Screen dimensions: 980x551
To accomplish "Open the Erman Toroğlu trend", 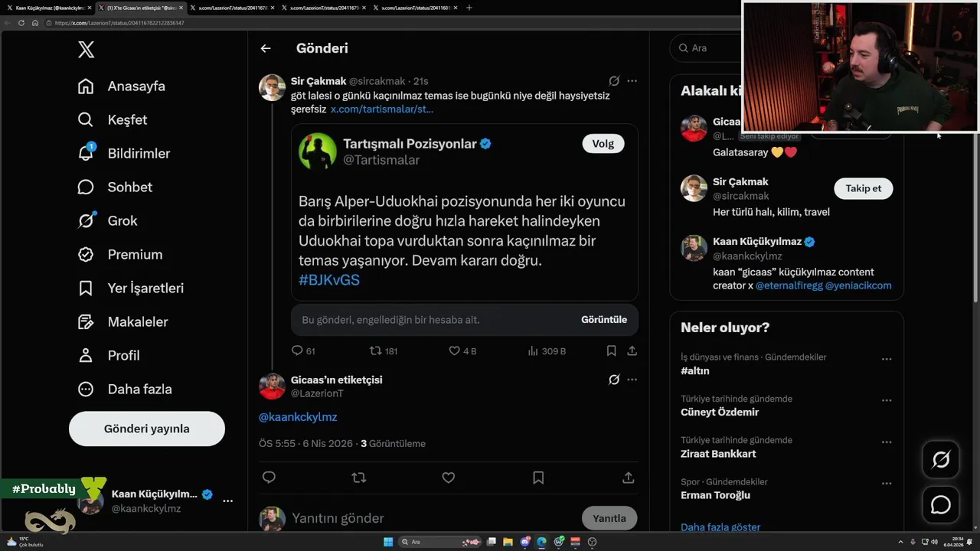I will (715, 495).
